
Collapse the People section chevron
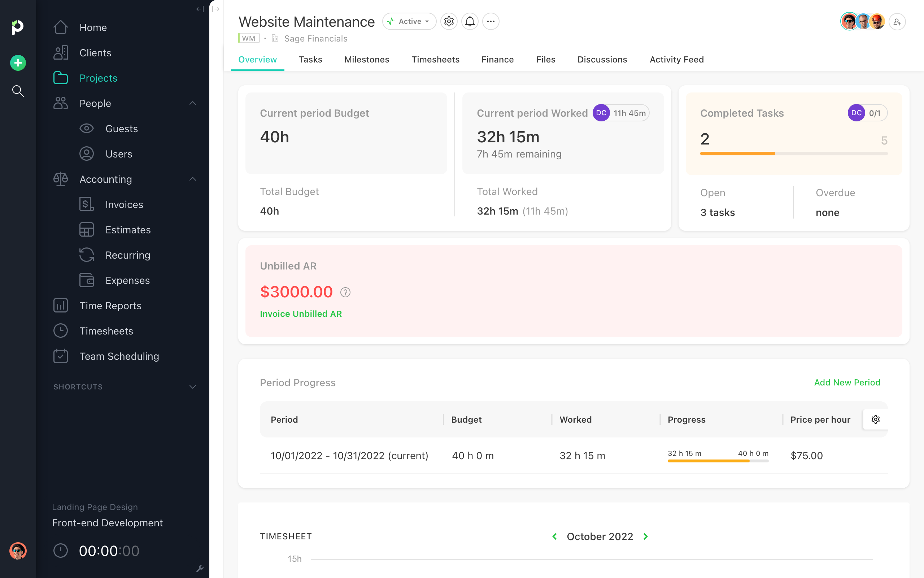point(193,103)
